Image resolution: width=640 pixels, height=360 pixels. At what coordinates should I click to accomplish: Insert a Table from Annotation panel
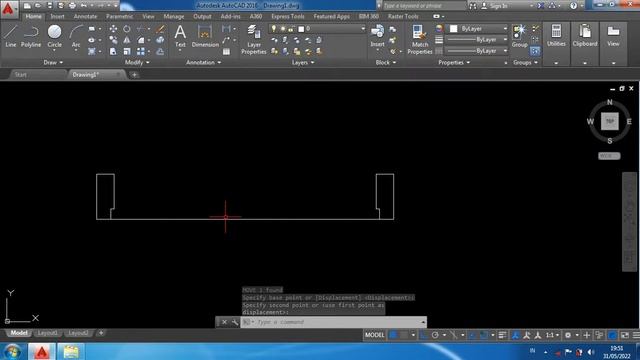tap(227, 52)
